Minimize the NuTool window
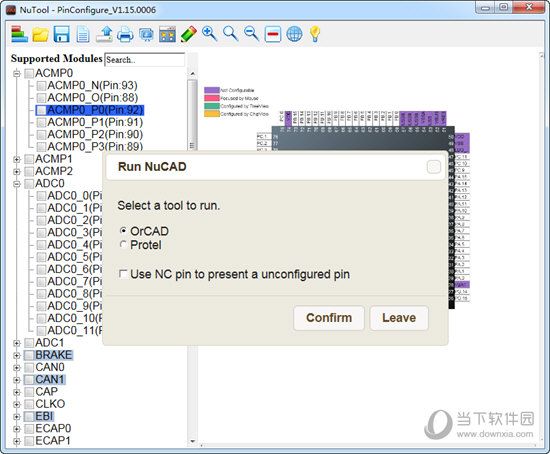This screenshot has height=454, width=550. 486,7
